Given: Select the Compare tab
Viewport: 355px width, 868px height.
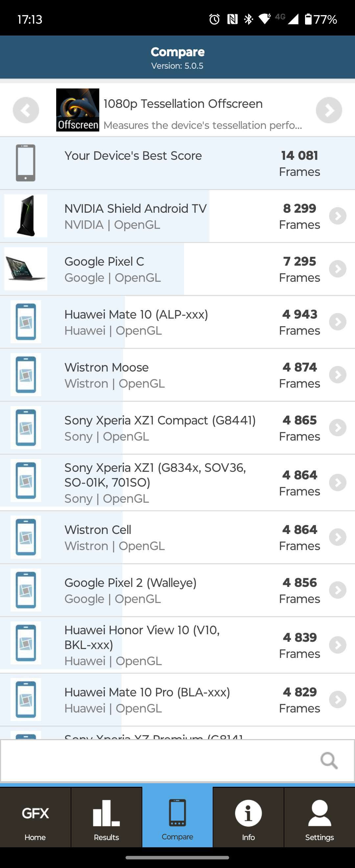Looking at the screenshot, I should 177,819.
